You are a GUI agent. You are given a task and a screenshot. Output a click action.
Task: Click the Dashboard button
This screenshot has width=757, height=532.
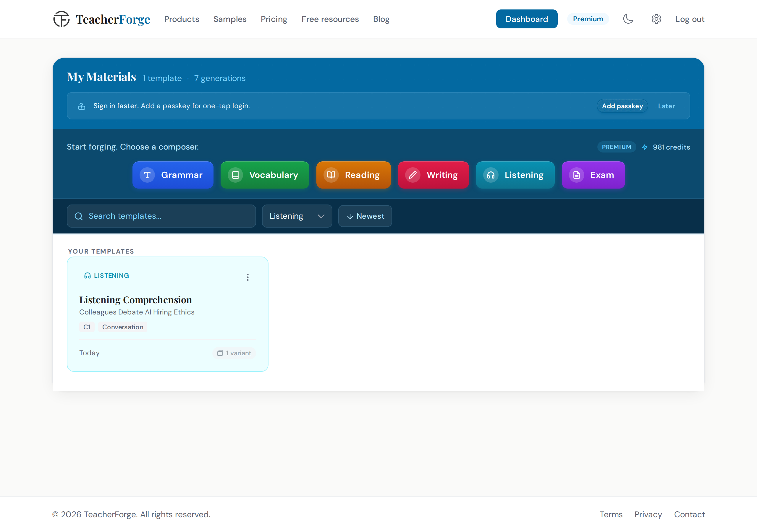527,19
